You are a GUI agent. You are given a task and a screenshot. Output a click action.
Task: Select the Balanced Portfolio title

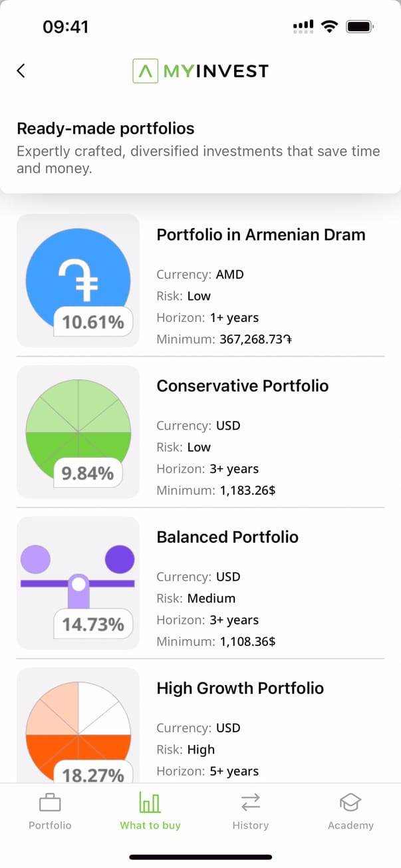pos(227,537)
